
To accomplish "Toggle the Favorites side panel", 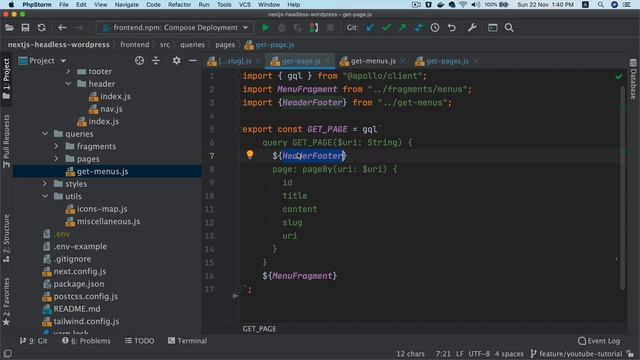I will tap(6, 301).
